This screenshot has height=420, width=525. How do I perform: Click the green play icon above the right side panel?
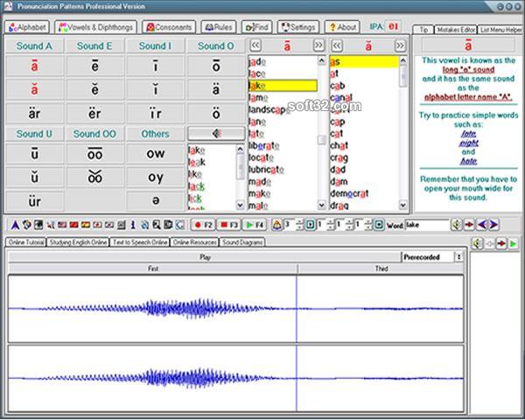coord(513,243)
